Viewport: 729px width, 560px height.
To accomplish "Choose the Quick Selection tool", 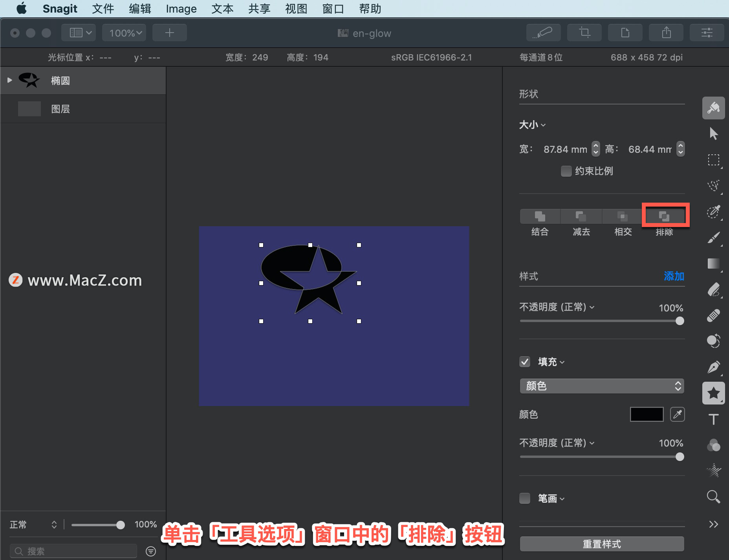I will [713, 185].
